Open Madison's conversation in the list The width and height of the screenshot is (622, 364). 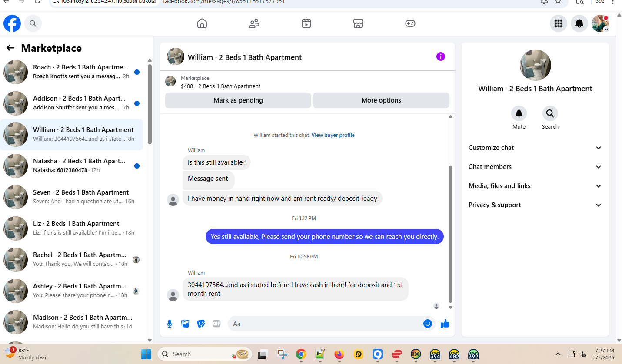pos(72,322)
